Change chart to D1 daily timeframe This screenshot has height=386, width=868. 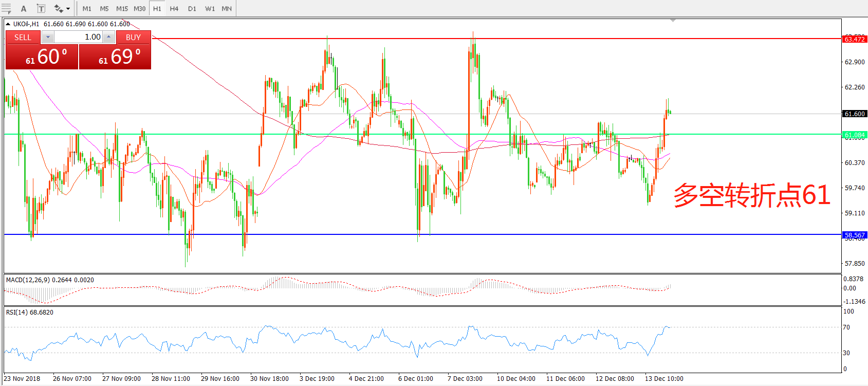click(x=192, y=9)
